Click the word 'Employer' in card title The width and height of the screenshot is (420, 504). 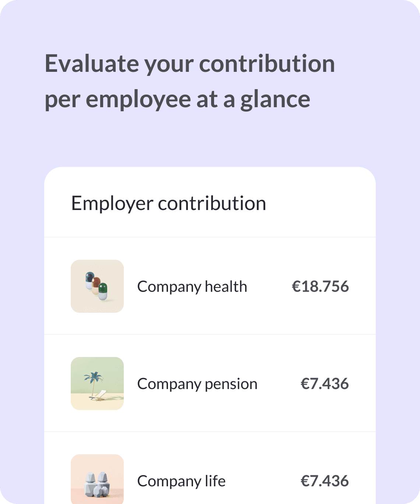[112, 204]
